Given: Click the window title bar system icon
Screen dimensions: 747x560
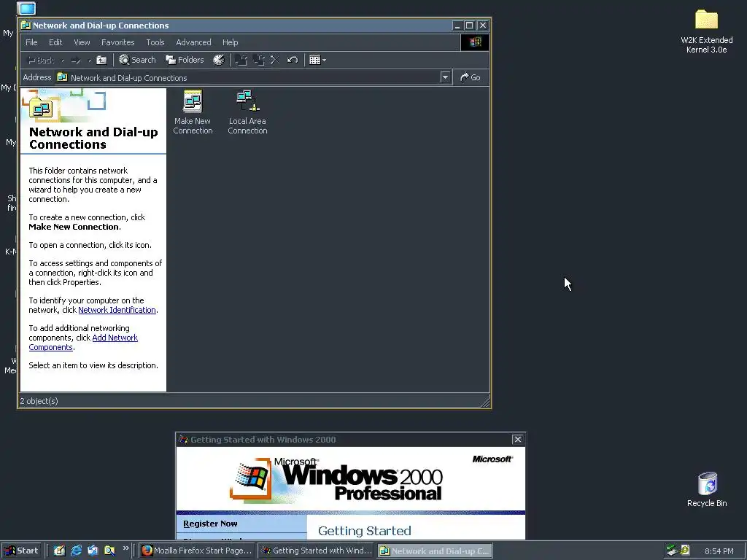Looking at the screenshot, I should click(x=26, y=26).
